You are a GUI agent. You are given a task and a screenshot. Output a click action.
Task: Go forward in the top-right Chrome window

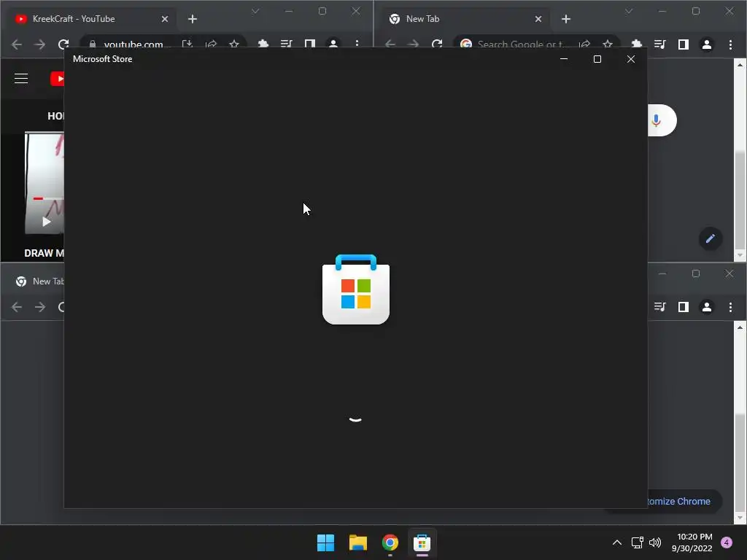pyautogui.click(x=414, y=44)
